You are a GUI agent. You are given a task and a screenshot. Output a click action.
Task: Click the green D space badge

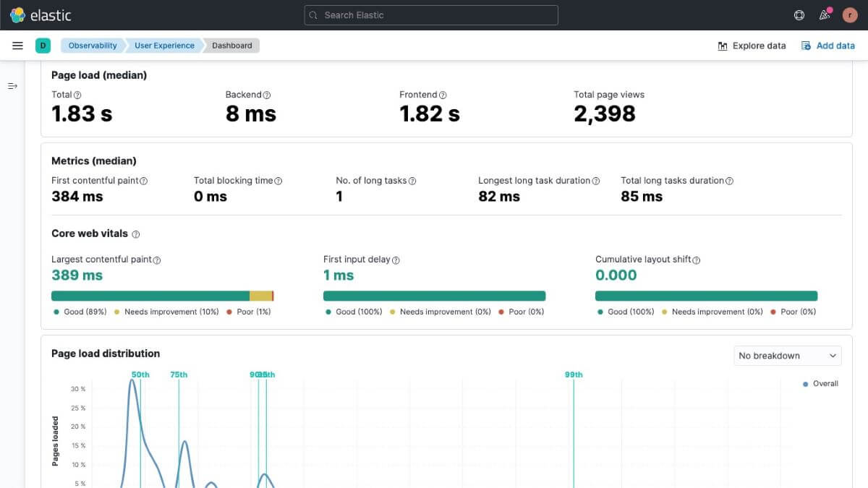pyautogui.click(x=43, y=45)
